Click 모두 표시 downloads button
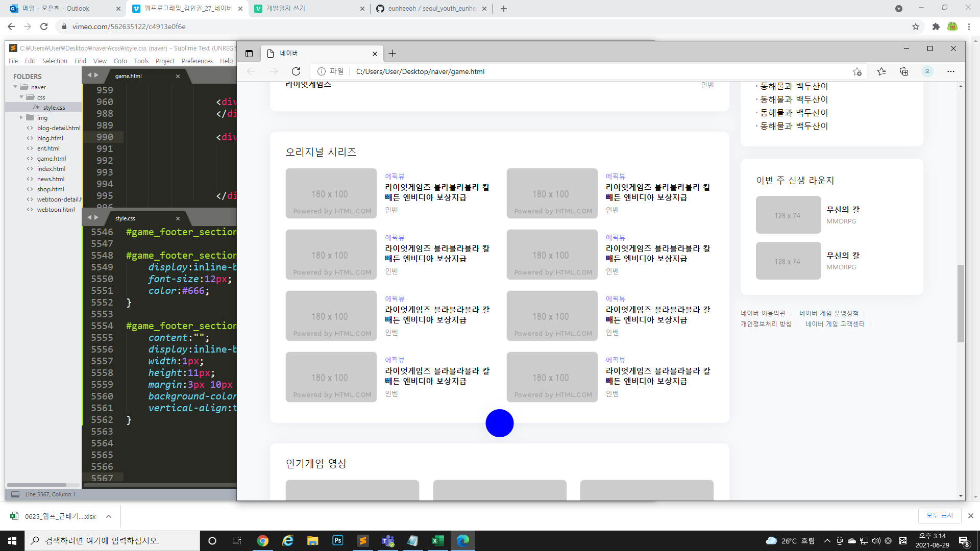Viewport: 980px width, 551px height. pyautogui.click(x=939, y=515)
